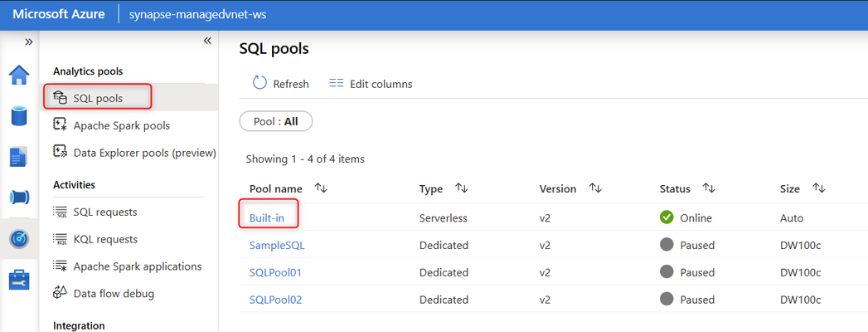868x332 pixels.
Task: Open the SQLPool02 pool link
Action: (x=276, y=300)
